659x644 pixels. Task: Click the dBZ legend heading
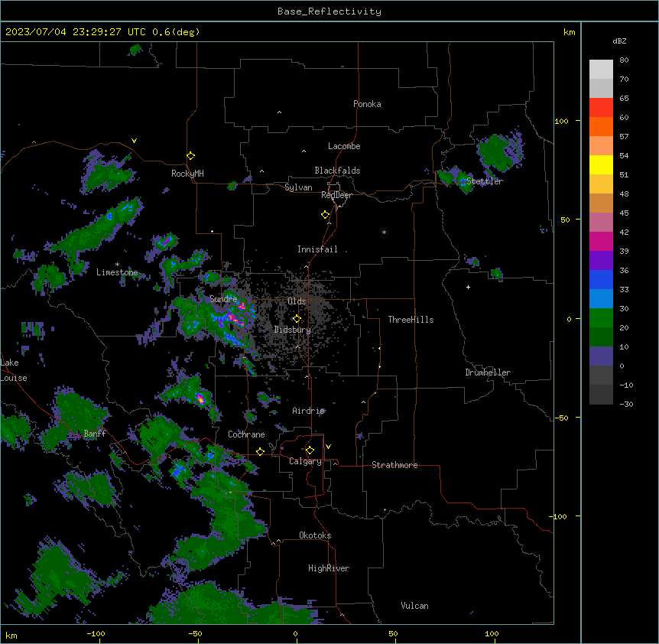click(619, 41)
